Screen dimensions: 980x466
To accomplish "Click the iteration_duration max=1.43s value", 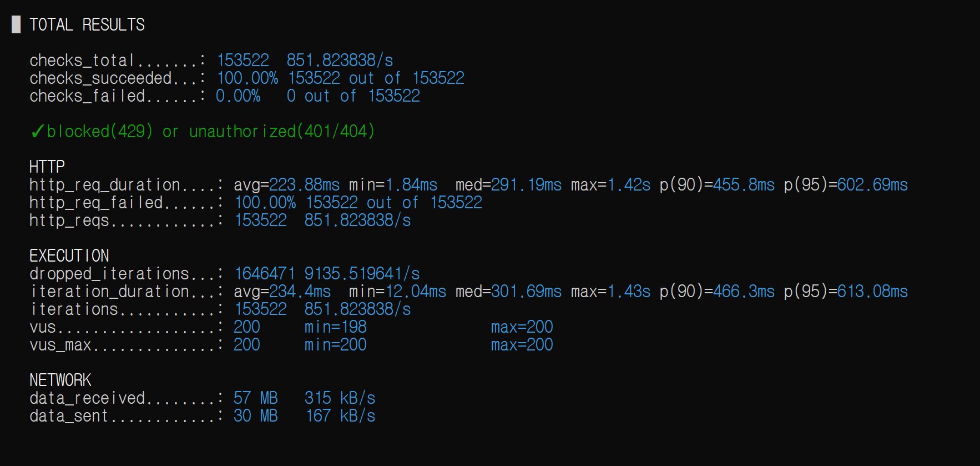I will [610, 291].
